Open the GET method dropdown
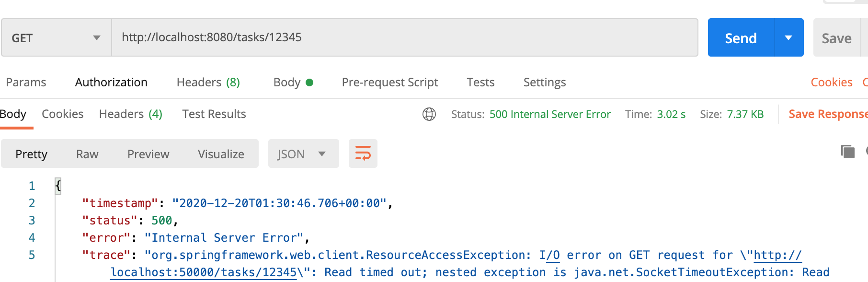The height and width of the screenshot is (282, 868). (x=56, y=38)
